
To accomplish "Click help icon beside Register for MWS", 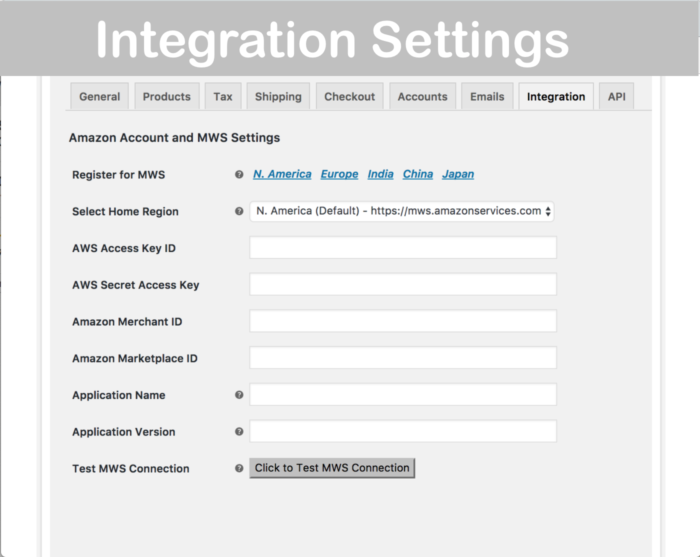I will [239, 174].
